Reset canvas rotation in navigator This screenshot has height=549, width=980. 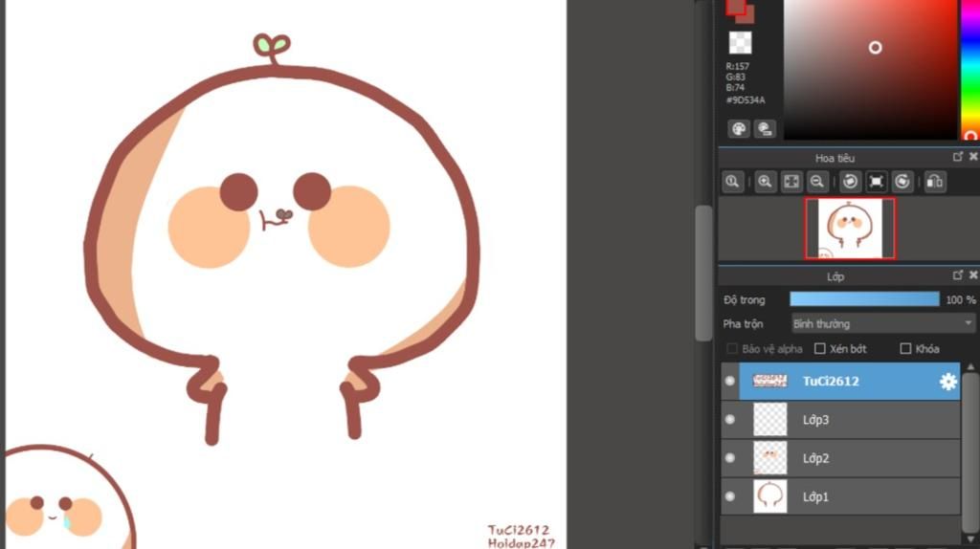click(877, 182)
